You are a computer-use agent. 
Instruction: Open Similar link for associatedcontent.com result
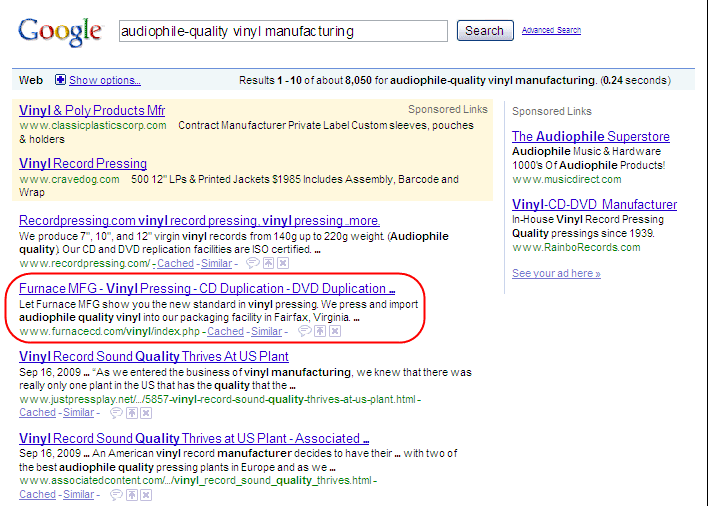tap(79, 495)
